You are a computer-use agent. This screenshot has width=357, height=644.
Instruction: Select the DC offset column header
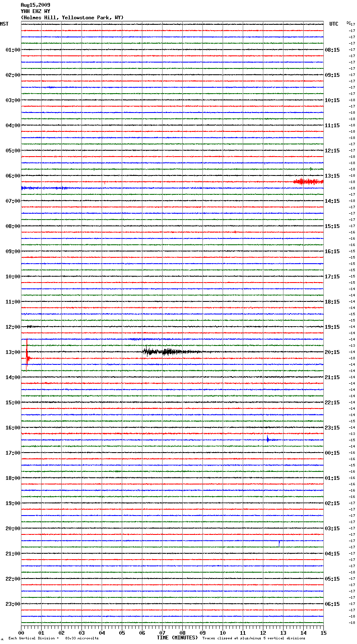click(349, 23)
